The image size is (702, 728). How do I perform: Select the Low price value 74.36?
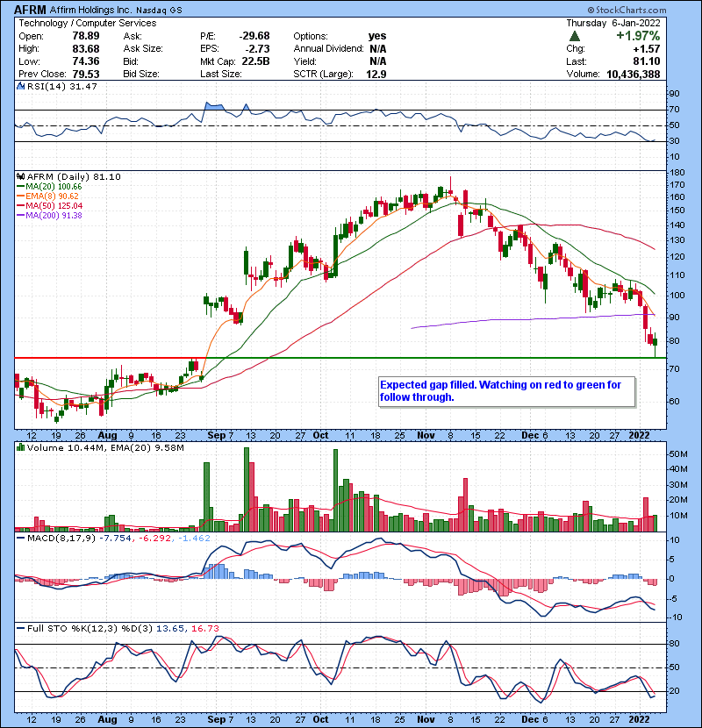pyautogui.click(x=86, y=61)
